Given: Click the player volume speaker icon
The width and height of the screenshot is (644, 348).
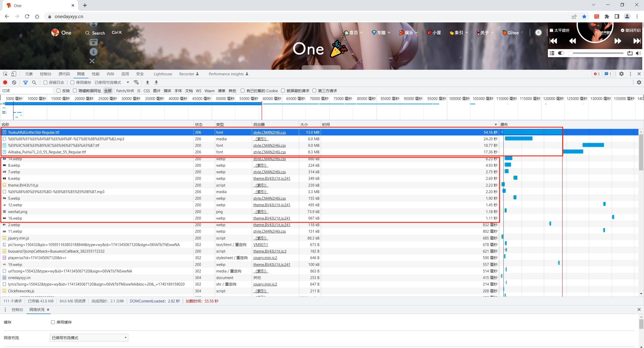Looking at the screenshot, I should click(x=638, y=53).
